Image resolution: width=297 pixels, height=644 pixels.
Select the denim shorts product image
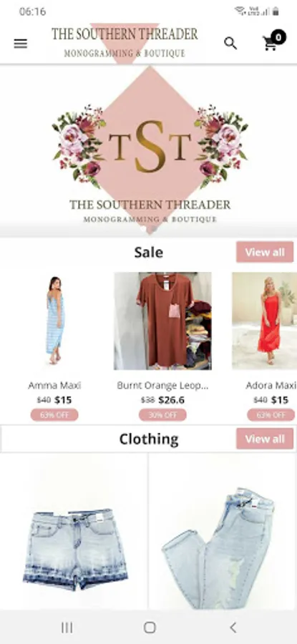click(74, 532)
